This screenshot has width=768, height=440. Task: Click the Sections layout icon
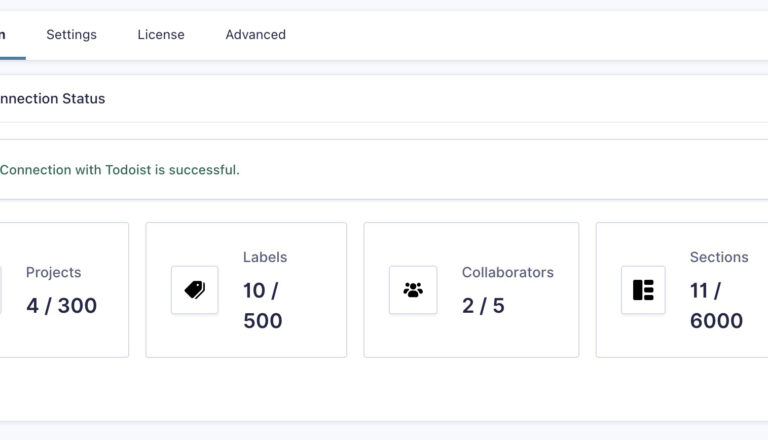tap(643, 290)
